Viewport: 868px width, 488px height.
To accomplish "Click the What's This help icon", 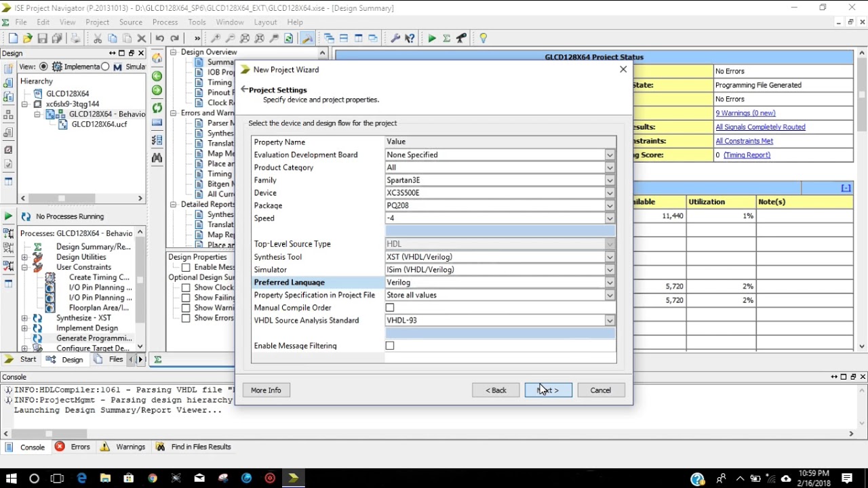I will (x=410, y=39).
